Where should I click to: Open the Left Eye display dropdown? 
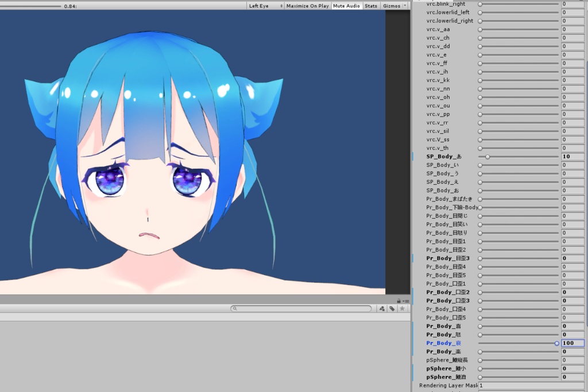click(265, 6)
